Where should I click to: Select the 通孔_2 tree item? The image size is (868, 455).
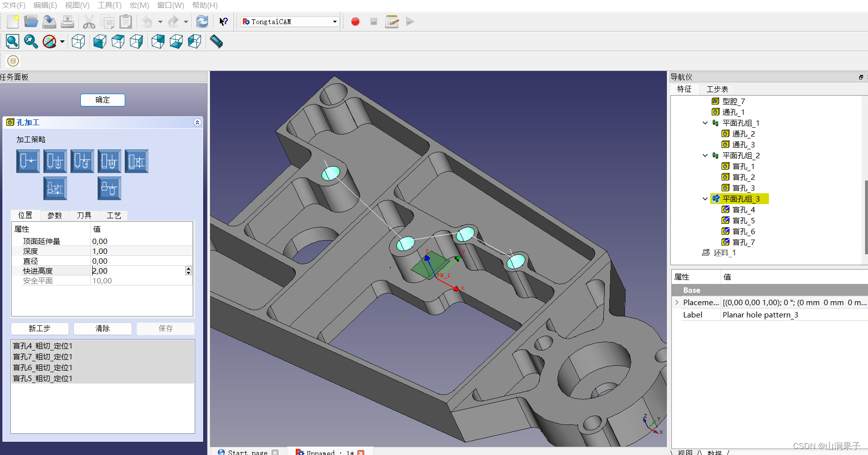click(738, 134)
